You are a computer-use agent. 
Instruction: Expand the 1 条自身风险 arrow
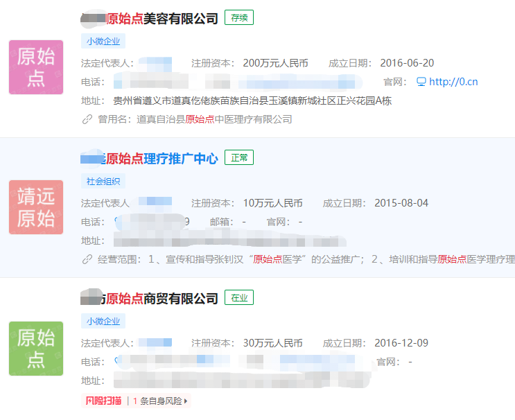point(186,401)
